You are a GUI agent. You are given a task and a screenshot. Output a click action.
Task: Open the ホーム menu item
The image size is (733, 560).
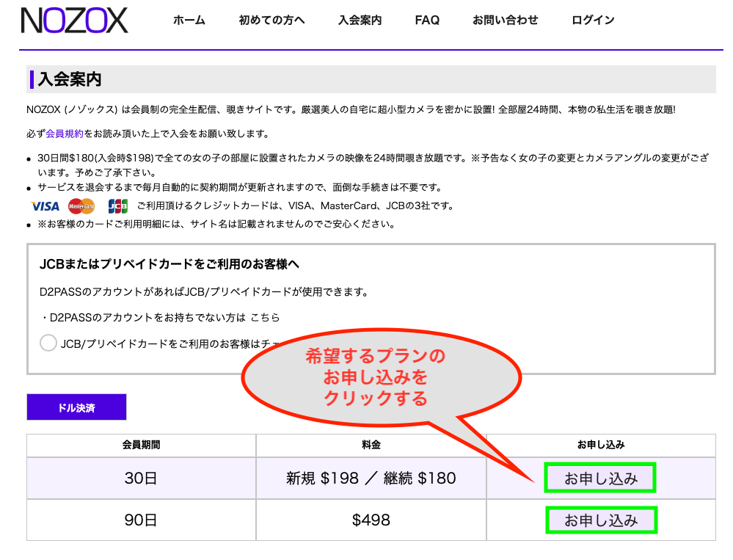click(x=189, y=21)
